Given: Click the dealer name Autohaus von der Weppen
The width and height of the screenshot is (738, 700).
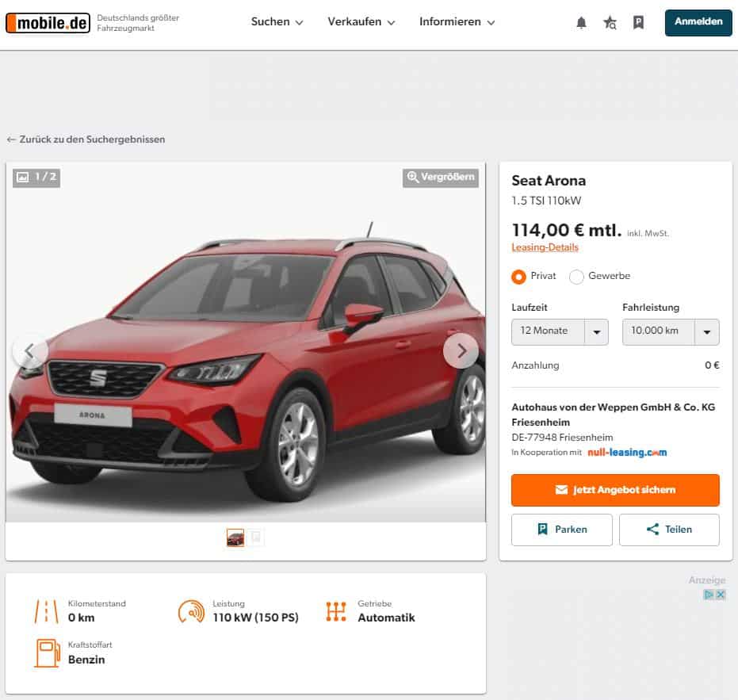Looking at the screenshot, I should (x=614, y=415).
